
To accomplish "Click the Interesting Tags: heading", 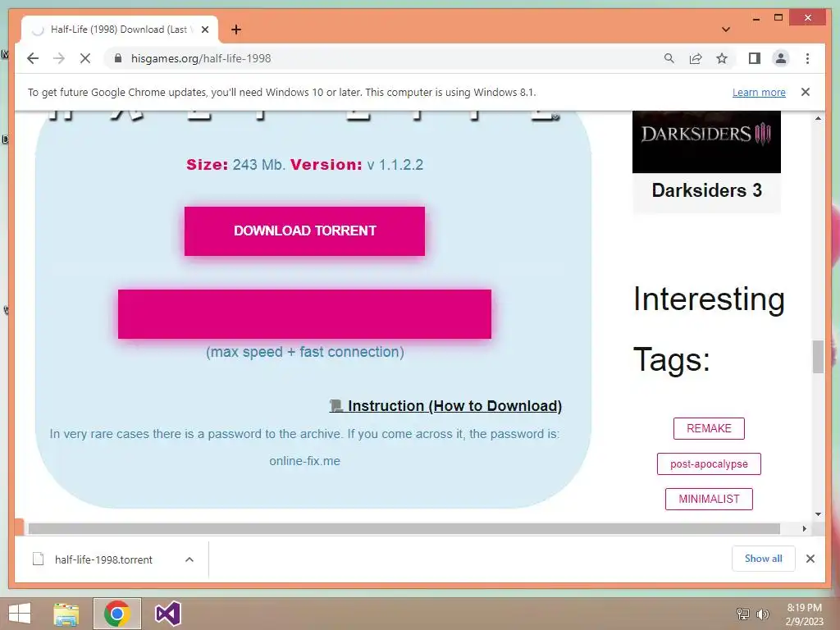I will [x=709, y=329].
